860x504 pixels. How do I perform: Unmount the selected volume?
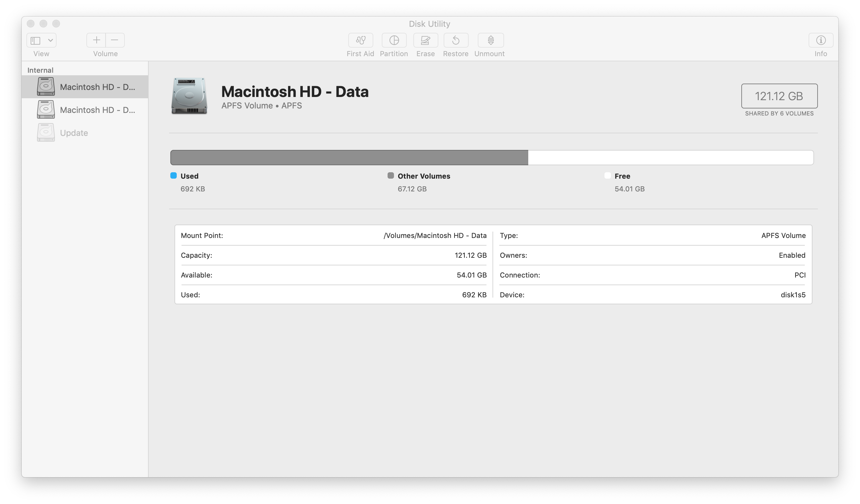(x=490, y=40)
